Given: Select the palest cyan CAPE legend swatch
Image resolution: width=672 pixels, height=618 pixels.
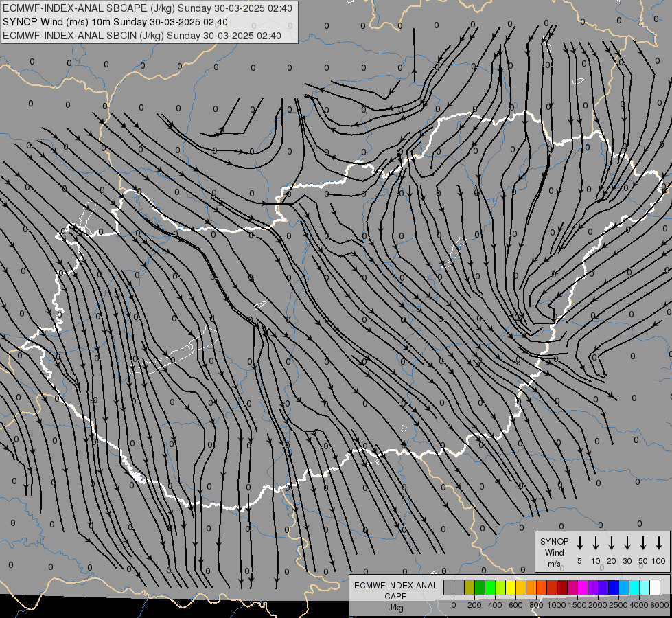Looking at the screenshot, I should (644, 588).
